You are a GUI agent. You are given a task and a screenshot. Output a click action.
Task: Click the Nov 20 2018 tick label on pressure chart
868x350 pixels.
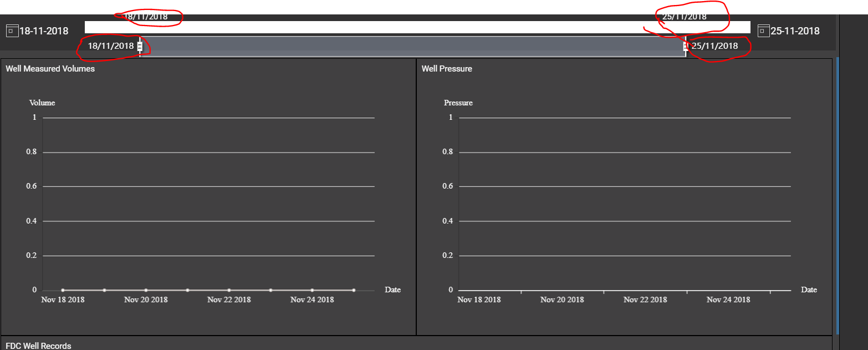point(561,300)
